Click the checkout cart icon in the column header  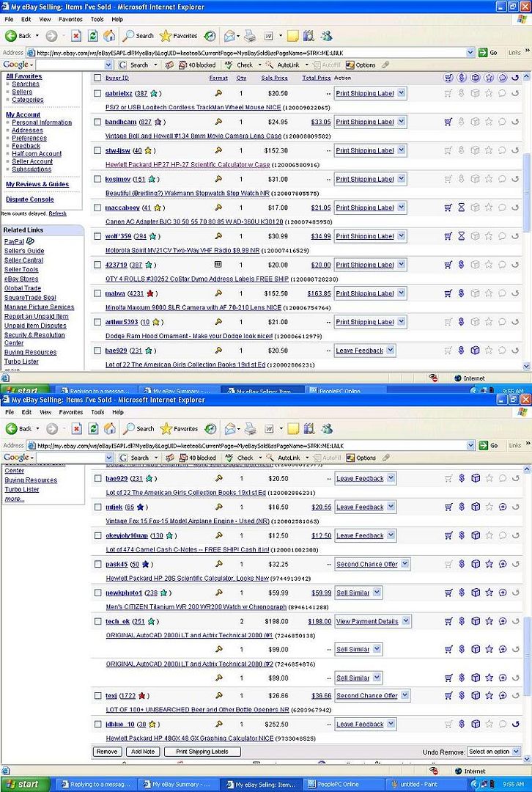[x=448, y=78]
